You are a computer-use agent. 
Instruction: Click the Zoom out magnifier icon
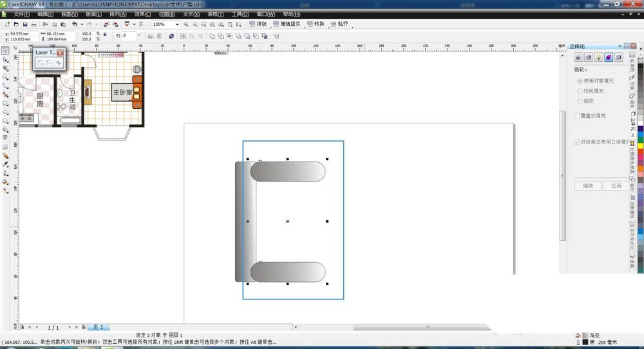pyautogui.click(x=194, y=24)
